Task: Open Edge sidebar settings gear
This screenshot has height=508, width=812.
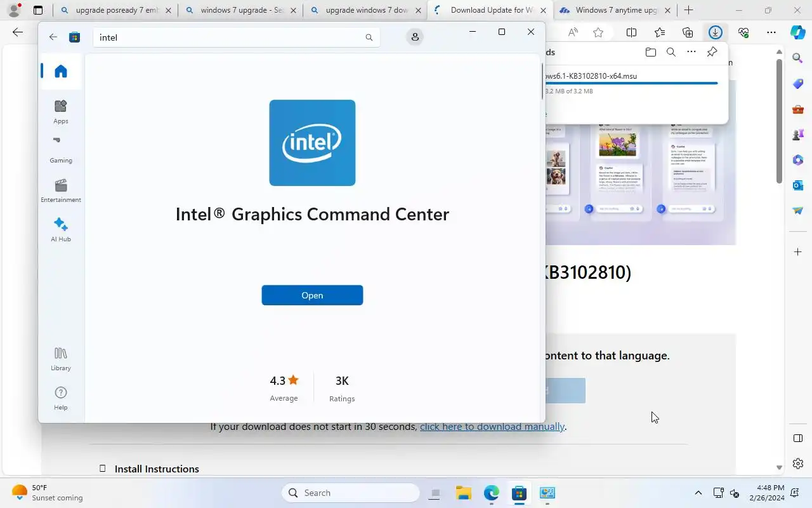Action: pyautogui.click(x=798, y=464)
